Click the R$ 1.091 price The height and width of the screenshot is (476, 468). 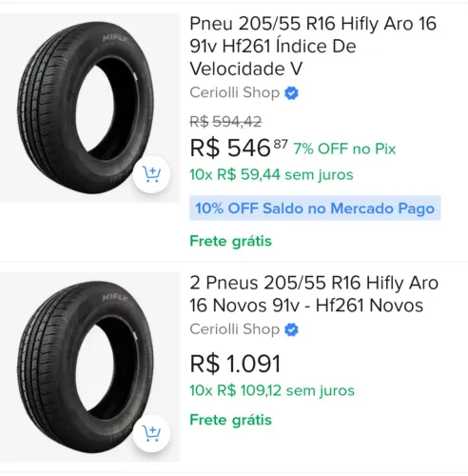(235, 364)
